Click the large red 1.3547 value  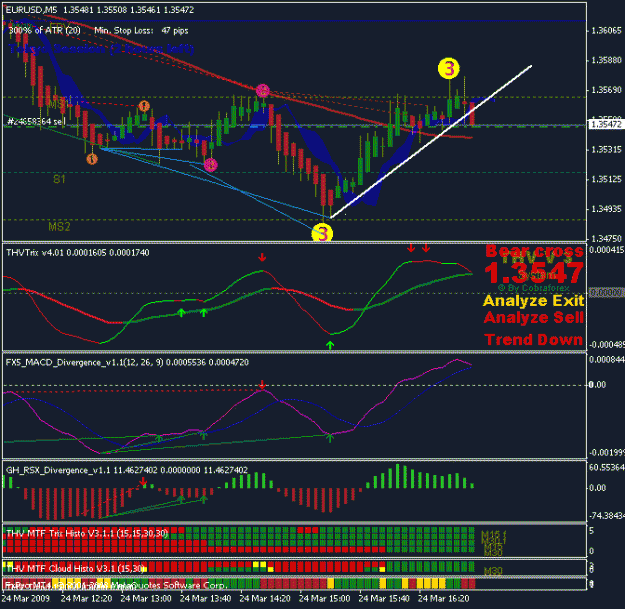[x=534, y=273]
